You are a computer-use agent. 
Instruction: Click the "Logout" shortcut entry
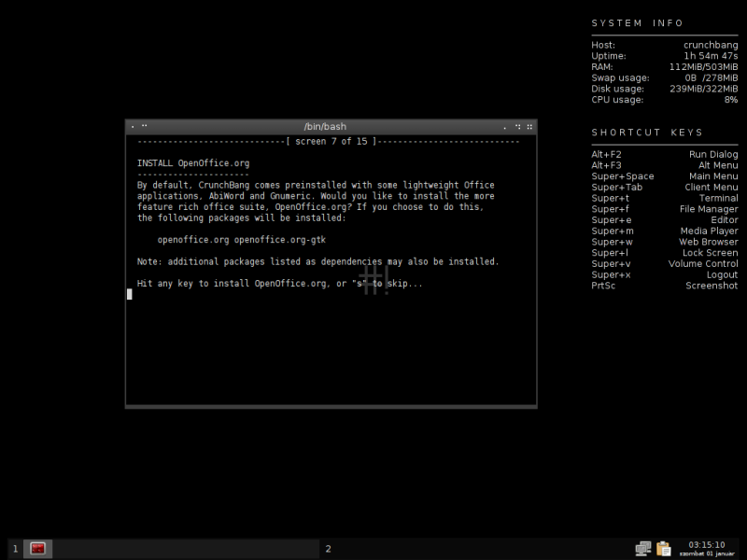coord(722,274)
